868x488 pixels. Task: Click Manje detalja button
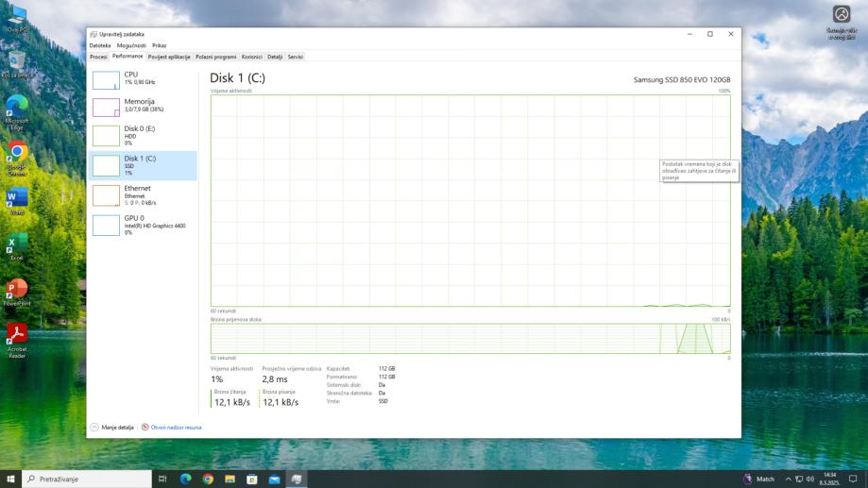click(x=112, y=428)
